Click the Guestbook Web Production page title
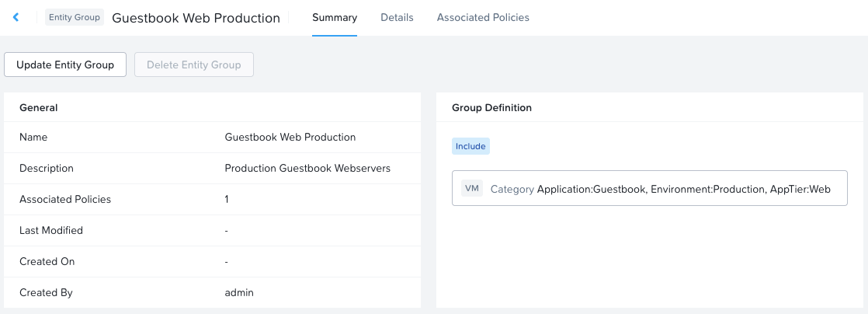Screen dimensions: 868x314 click(196, 18)
